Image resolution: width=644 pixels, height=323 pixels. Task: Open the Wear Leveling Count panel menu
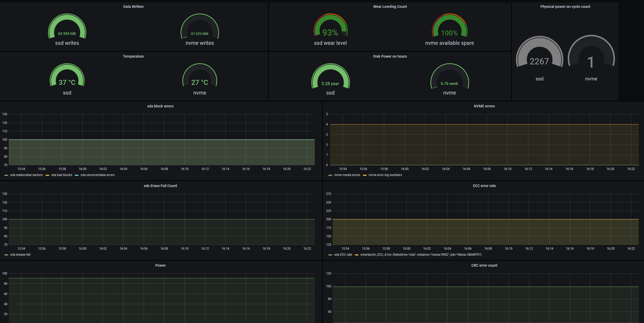pyautogui.click(x=390, y=7)
